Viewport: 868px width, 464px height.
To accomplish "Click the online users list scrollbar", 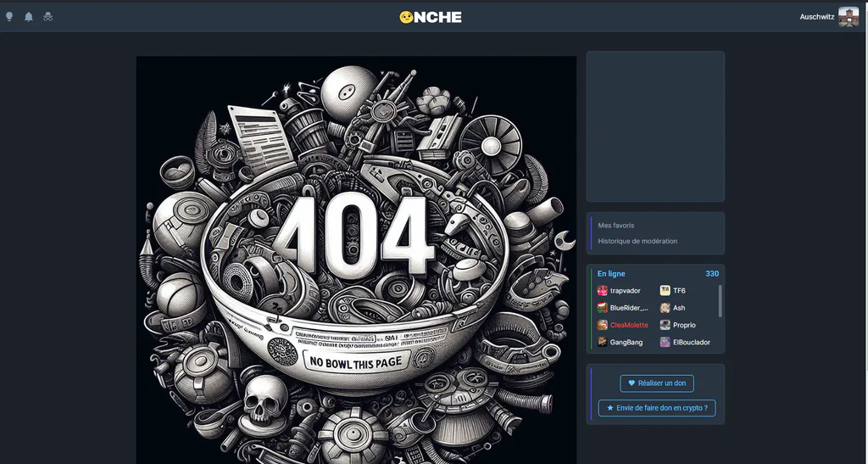I will [x=721, y=301].
